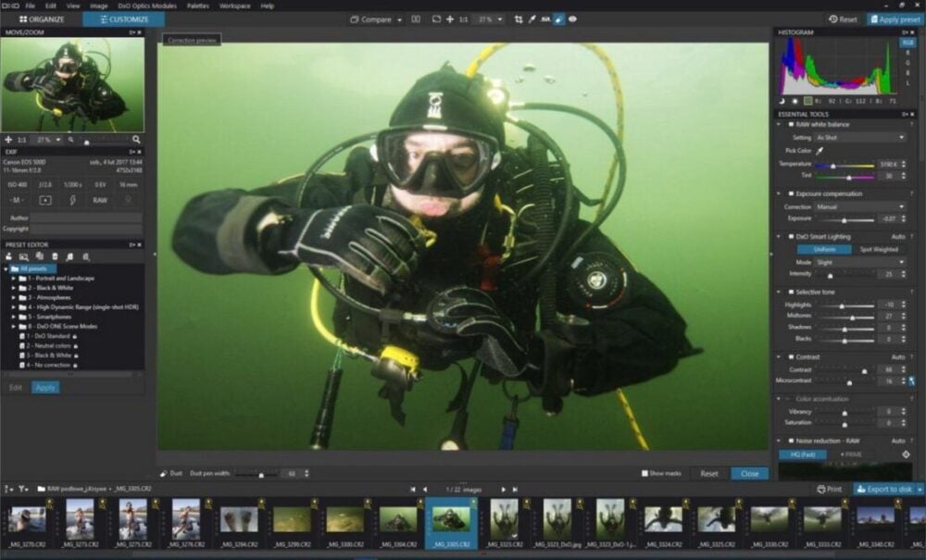The height and width of the screenshot is (560, 926).
Task: Click the Reset button at top right
Action: tap(843, 19)
